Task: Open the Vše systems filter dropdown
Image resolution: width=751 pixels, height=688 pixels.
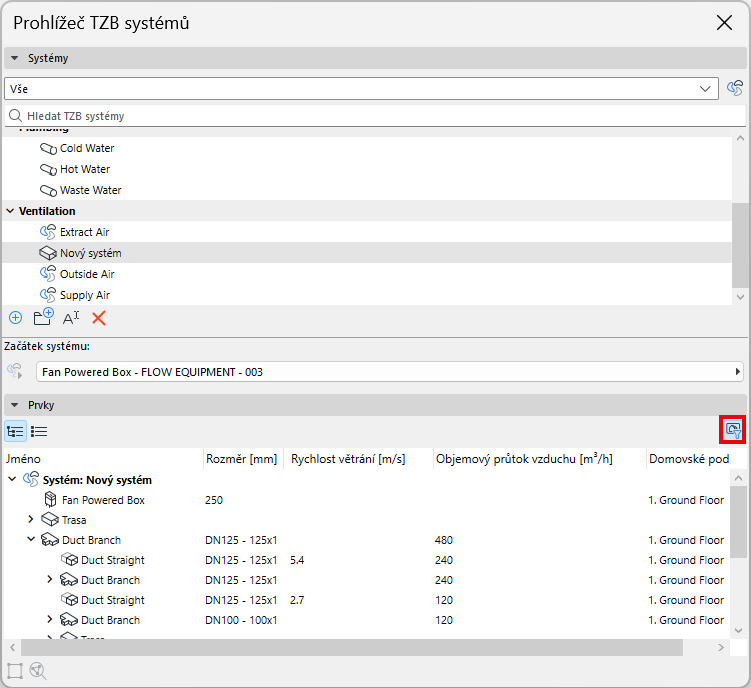Action: (x=362, y=89)
